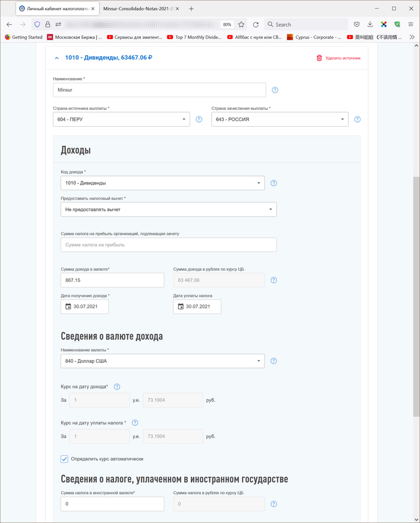Open a new browser tab
The image size is (420, 523).
point(191,9)
